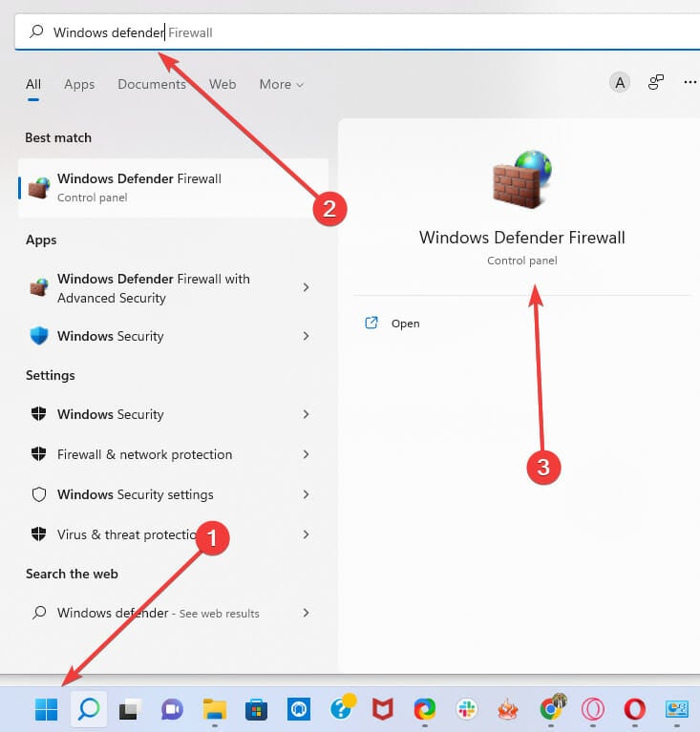
Task: Expand chevron for Virus & threat protection
Action: click(x=307, y=534)
